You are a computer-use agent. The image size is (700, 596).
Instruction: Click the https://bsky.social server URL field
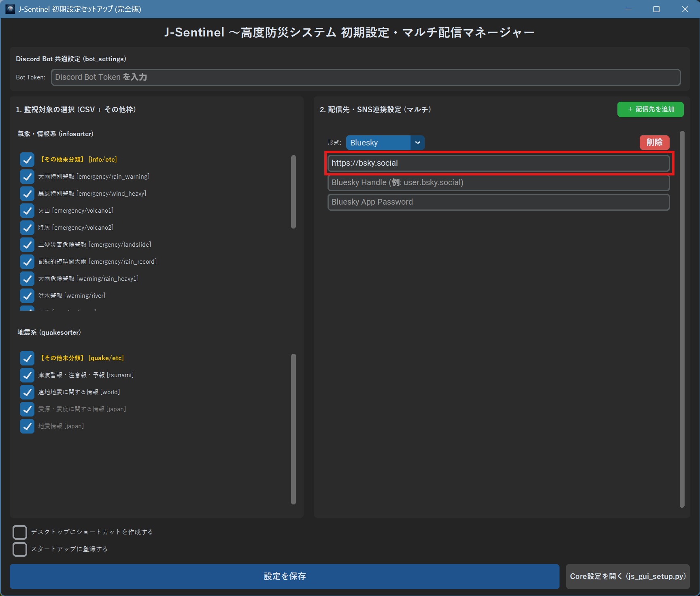coord(498,163)
